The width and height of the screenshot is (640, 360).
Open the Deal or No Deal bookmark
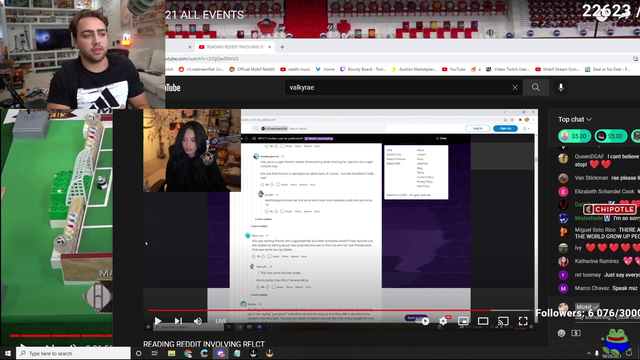607,69
